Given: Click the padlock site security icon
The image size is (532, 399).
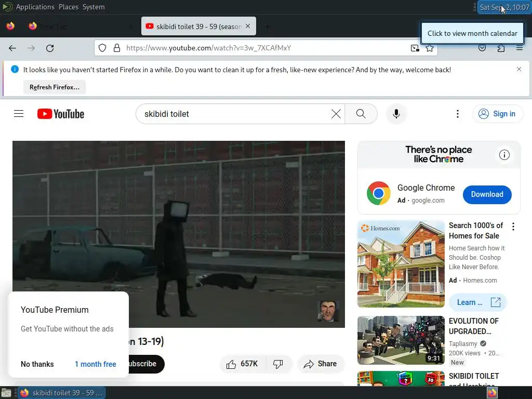Looking at the screenshot, I should tap(117, 48).
